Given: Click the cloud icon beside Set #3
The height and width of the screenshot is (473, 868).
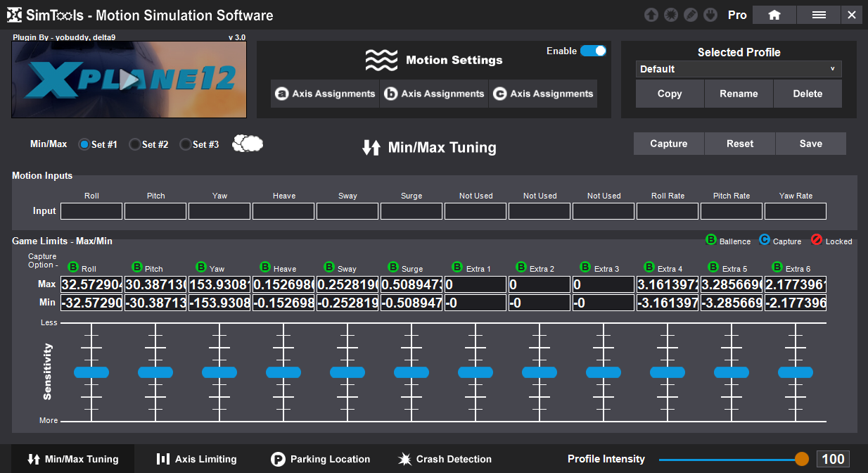Looking at the screenshot, I should [x=247, y=143].
